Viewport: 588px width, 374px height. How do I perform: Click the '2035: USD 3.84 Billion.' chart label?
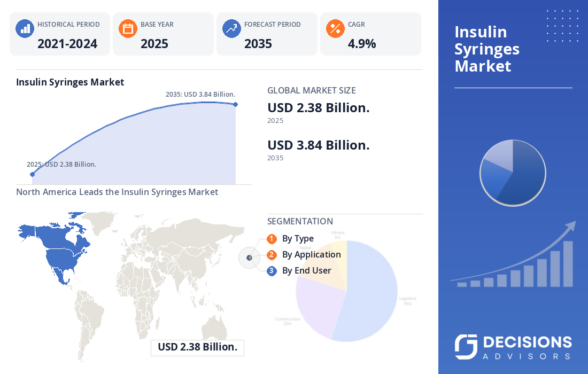coord(200,95)
